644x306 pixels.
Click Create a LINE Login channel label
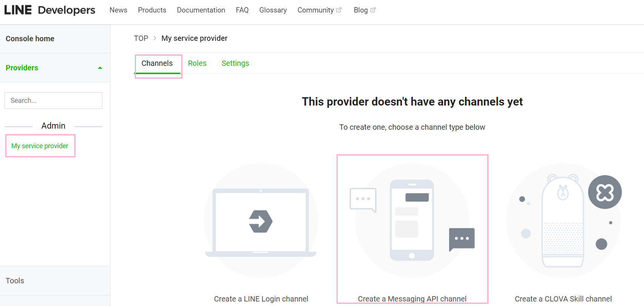point(261,299)
